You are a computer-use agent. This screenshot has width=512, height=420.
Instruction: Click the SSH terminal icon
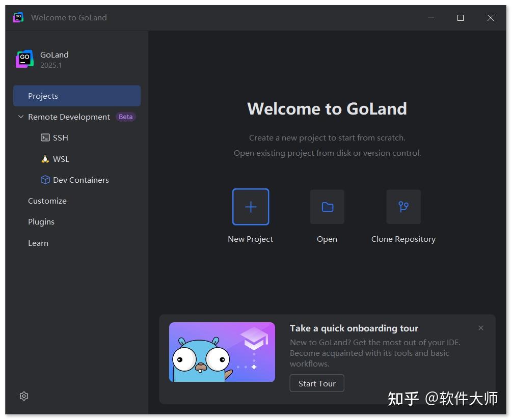(44, 137)
